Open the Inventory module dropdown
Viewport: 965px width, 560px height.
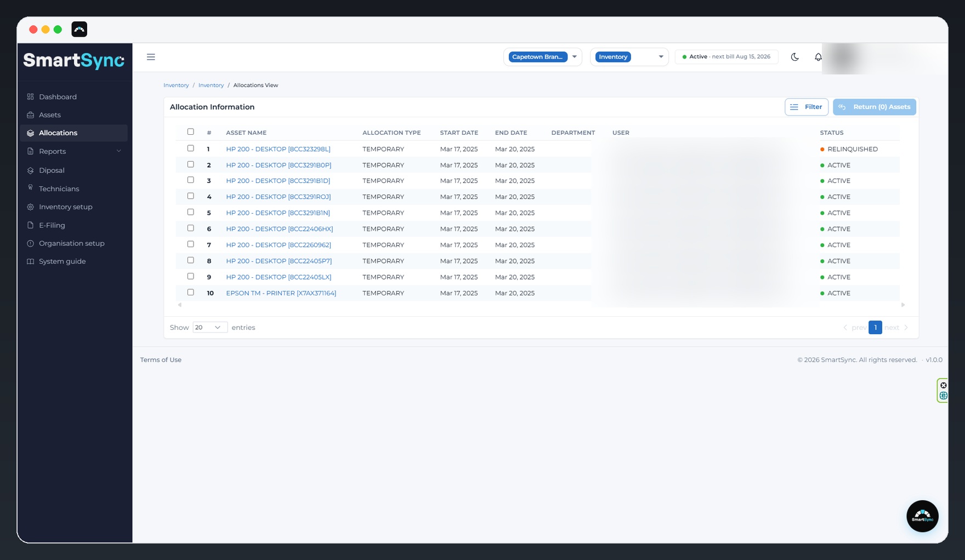click(x=629, y=57)
